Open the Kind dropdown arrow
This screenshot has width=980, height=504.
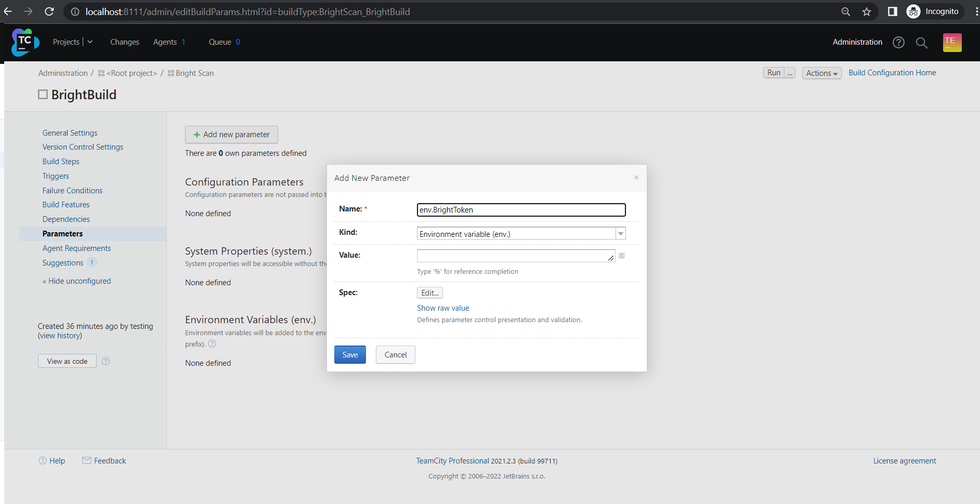click(x=621, y=234)
